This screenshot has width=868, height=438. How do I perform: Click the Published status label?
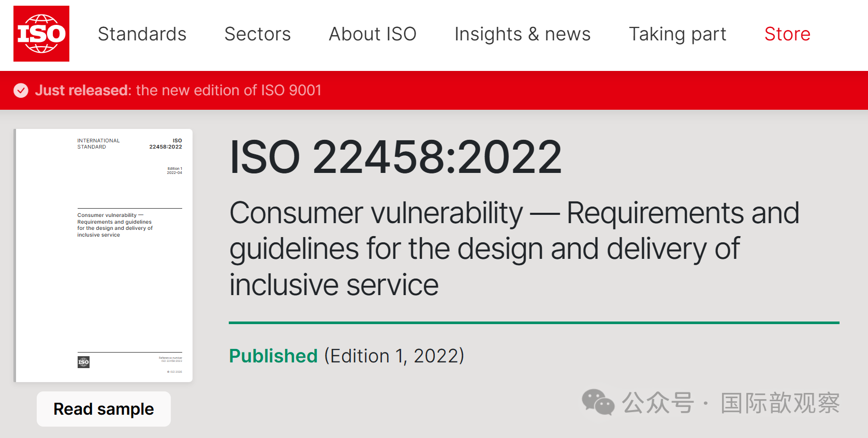[273, 356]
